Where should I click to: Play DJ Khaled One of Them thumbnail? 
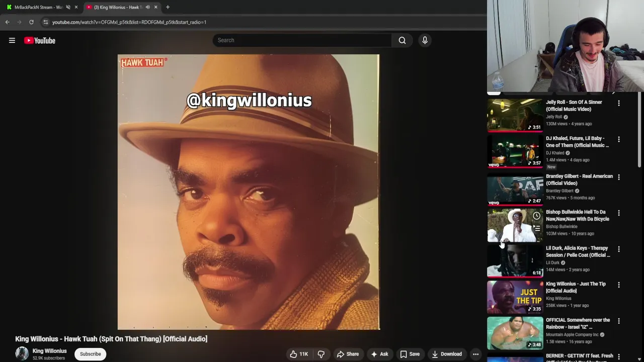pos(515,152)
